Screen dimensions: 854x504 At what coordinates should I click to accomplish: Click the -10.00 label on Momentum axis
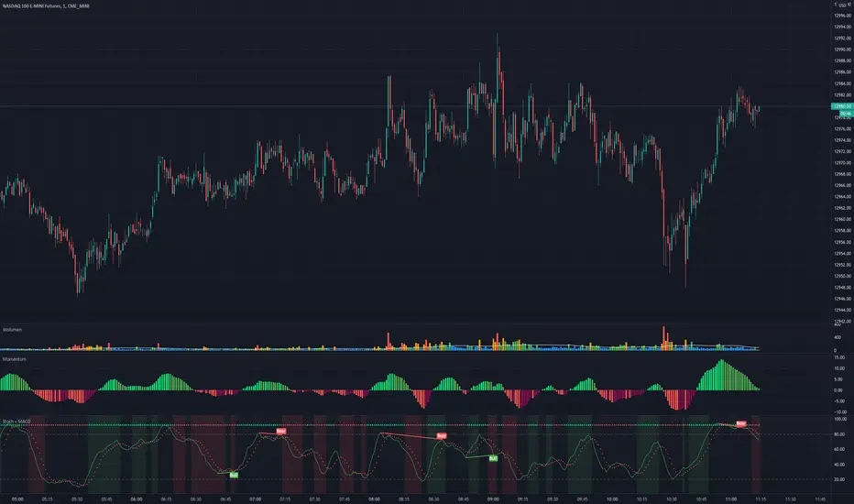pyautogui.click(x=840, y=412)
